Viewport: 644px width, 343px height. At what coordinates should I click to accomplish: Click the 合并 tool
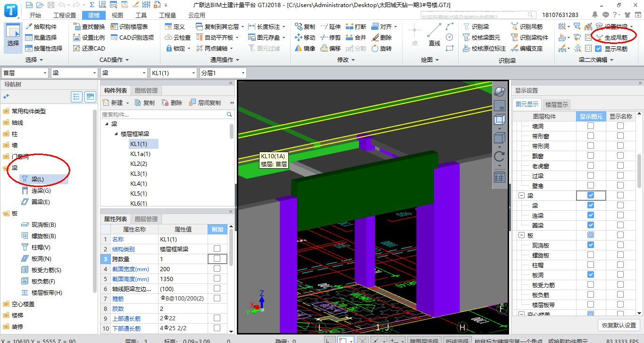tap(356, 37)
